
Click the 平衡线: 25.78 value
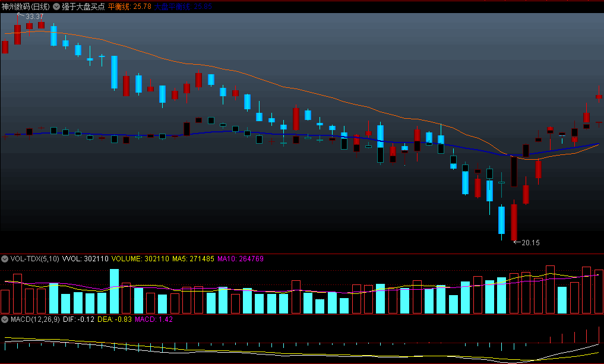(129, 7)
